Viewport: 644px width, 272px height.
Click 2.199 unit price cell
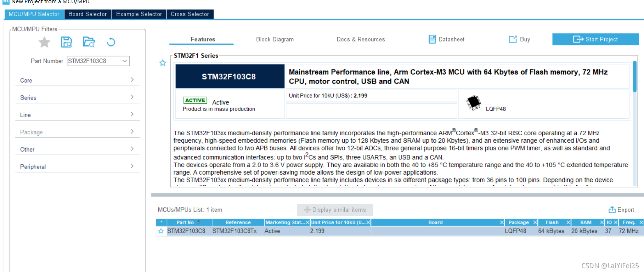click(317, 231)
